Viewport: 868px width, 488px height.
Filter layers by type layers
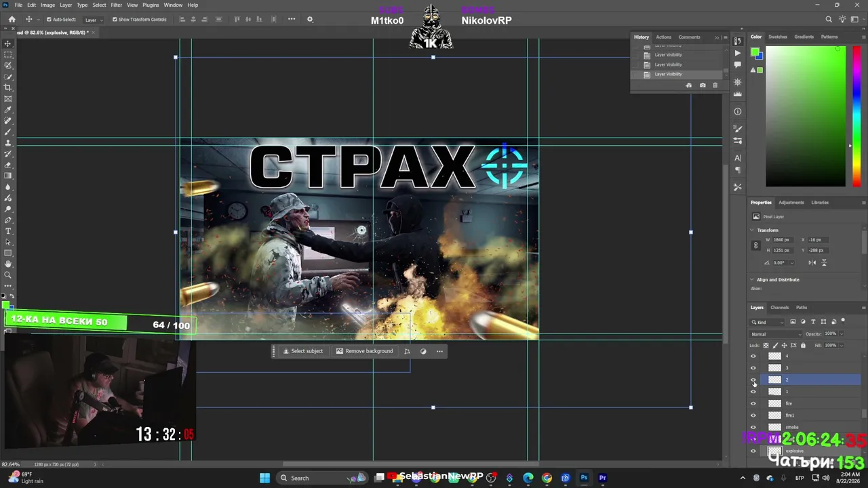813,322
